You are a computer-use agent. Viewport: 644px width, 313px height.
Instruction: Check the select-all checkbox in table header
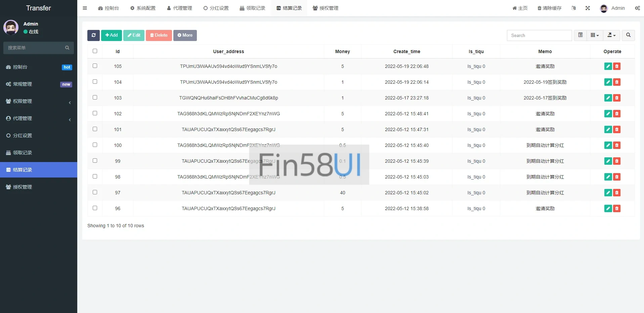coord(95,51)
